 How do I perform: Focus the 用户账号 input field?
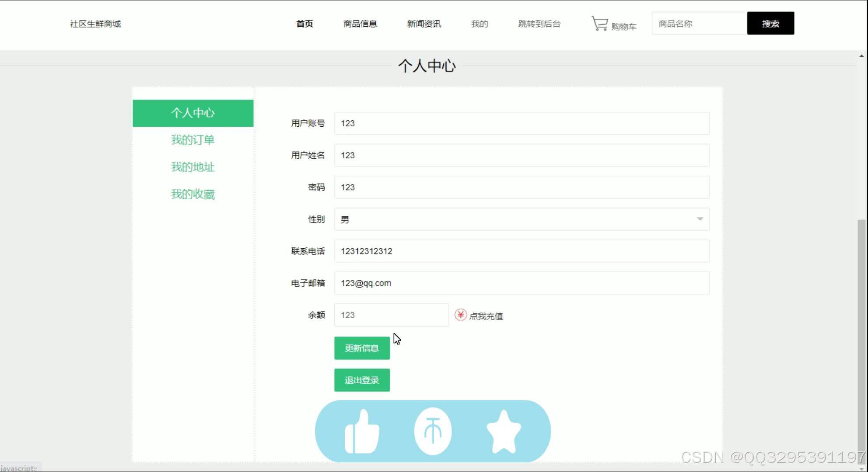[521, 123]
